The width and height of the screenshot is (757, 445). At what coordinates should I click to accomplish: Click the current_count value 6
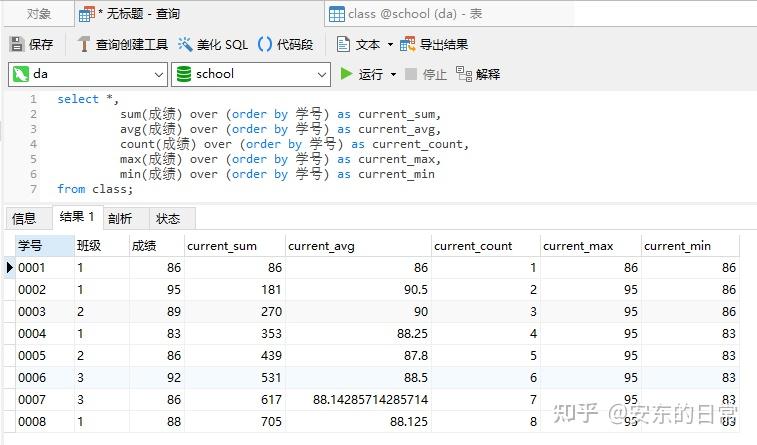(x=533, y=377)
